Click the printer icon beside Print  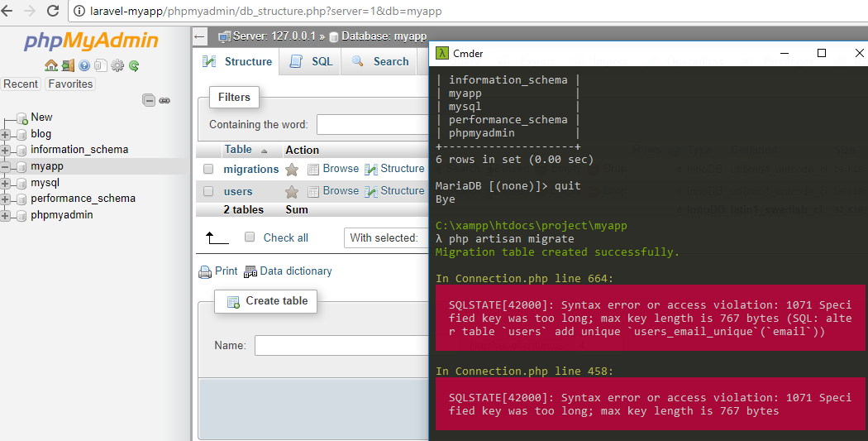(205, 271)
